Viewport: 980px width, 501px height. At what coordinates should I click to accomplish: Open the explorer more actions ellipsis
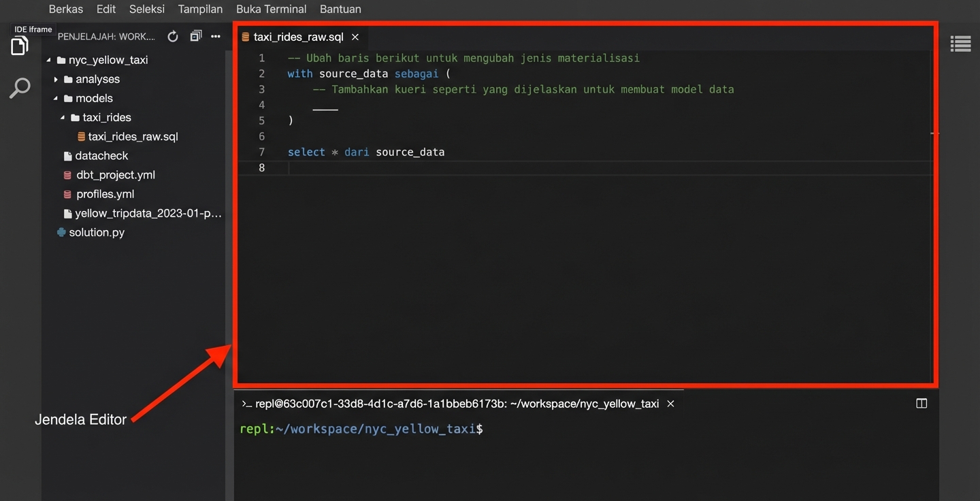[x=216, y=37]
